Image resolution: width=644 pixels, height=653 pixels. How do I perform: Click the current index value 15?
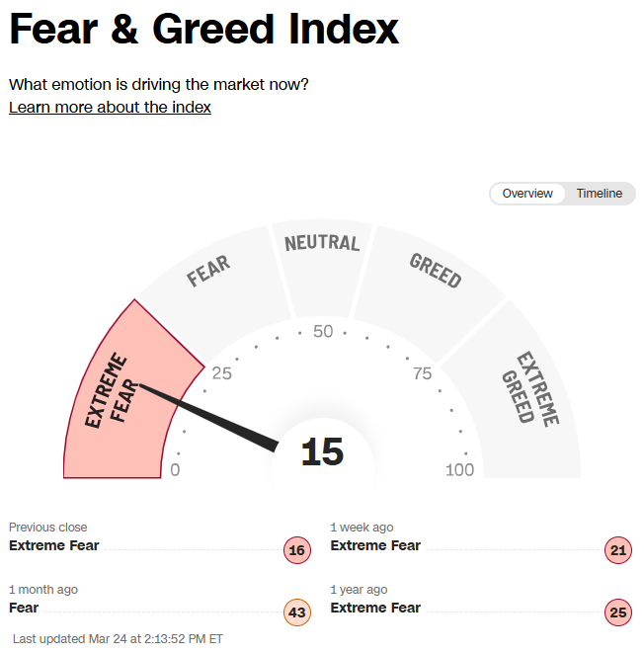pyautogui.click(x=322, y=452)
